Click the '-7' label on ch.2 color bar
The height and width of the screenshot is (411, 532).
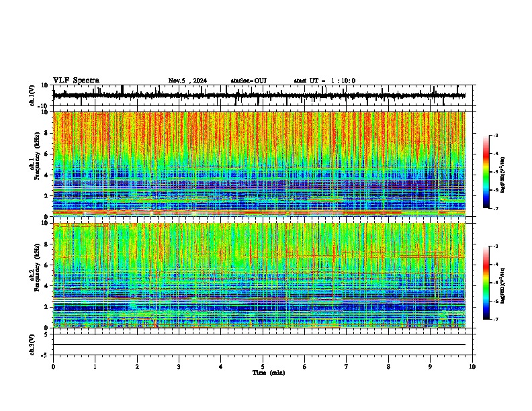(x=495, y=320)
